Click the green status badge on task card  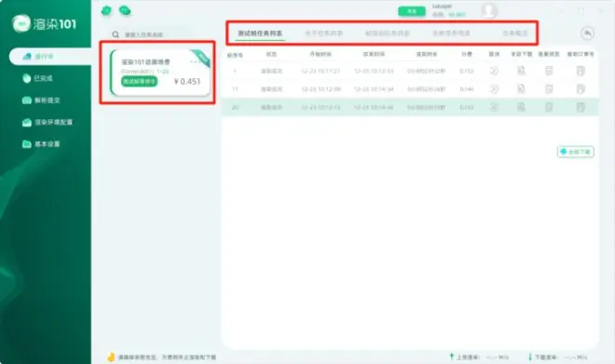pyautogui.click(x=139, y=82)
